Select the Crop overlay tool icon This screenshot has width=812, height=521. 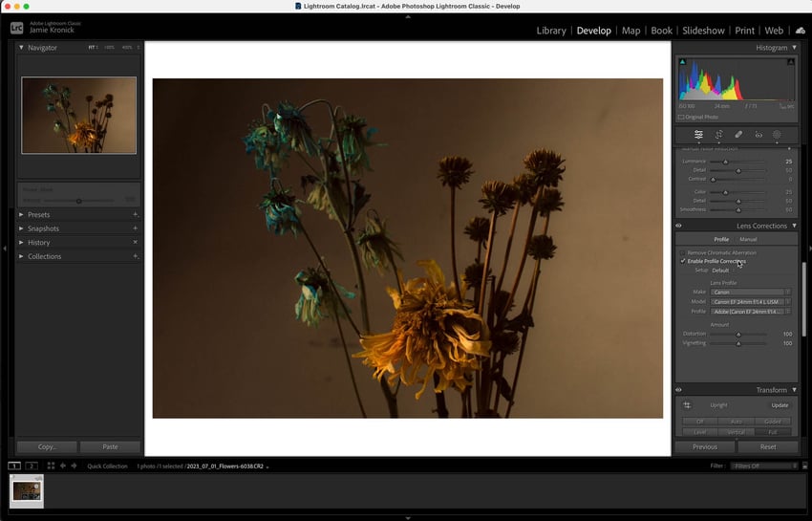point(718,134)
